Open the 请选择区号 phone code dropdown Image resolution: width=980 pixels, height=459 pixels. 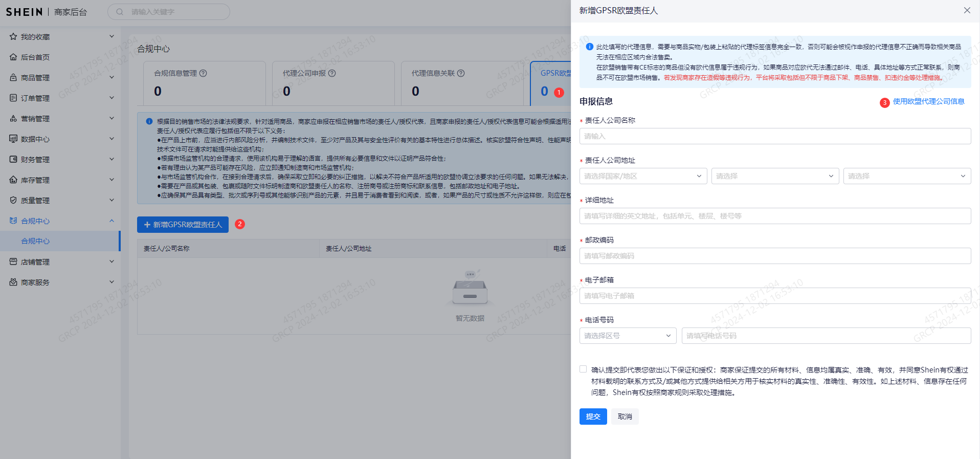628,336
